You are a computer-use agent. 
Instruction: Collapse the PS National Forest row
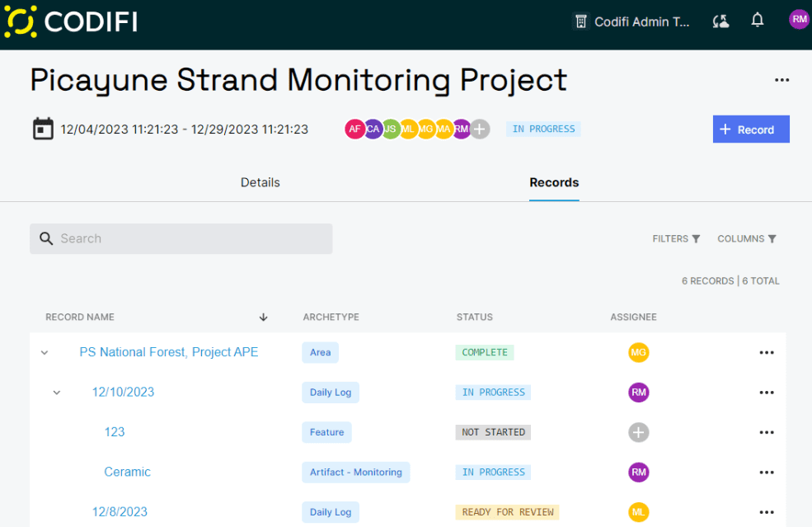[x=45, y=352]
